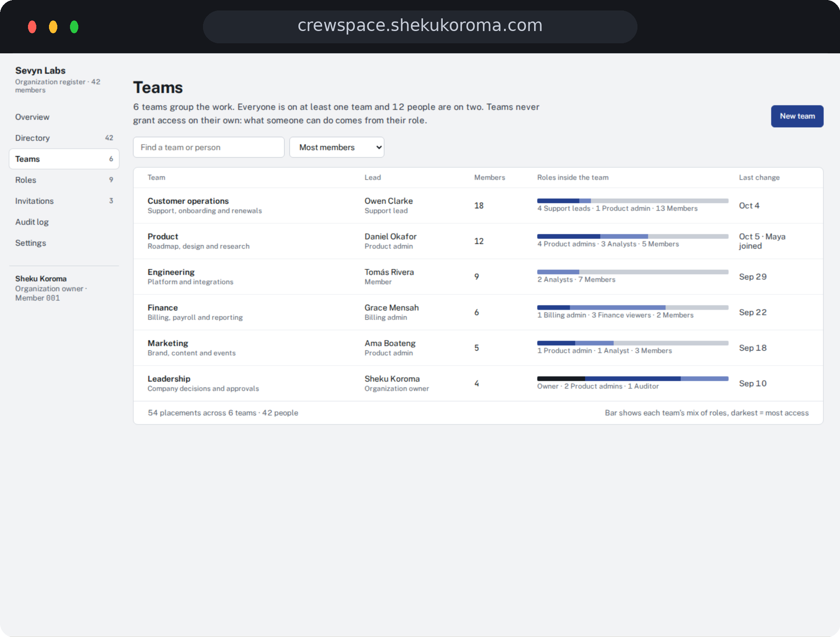Click the Sevyn Labs organization name
Viewport: 840px width, 637px height.
40,70
